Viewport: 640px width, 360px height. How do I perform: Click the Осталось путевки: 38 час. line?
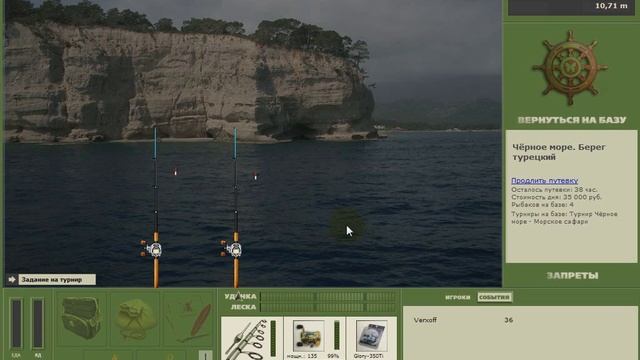coord(554,190)
